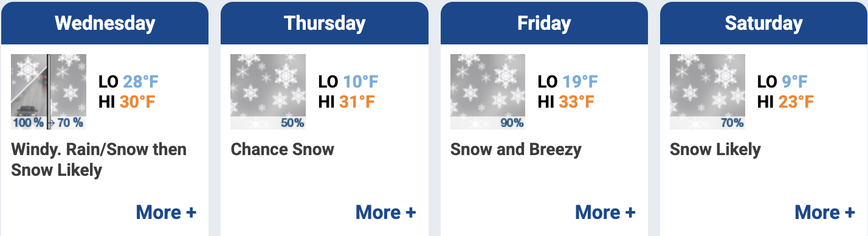The height and width of the screenshot is (236, 868).
Task: Select the Wednesday header
Action: click(x=105, y=23)
